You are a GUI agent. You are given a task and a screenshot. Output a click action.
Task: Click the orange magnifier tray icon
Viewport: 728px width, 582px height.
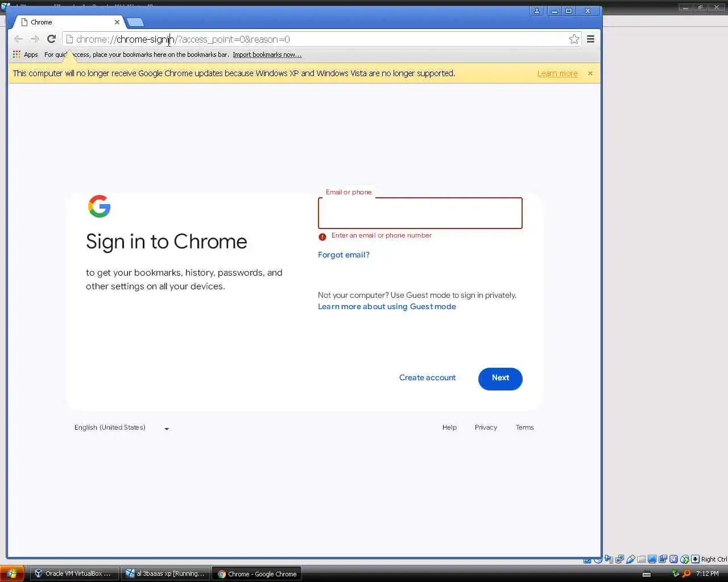pyautogui.click(x=686, y=573)
